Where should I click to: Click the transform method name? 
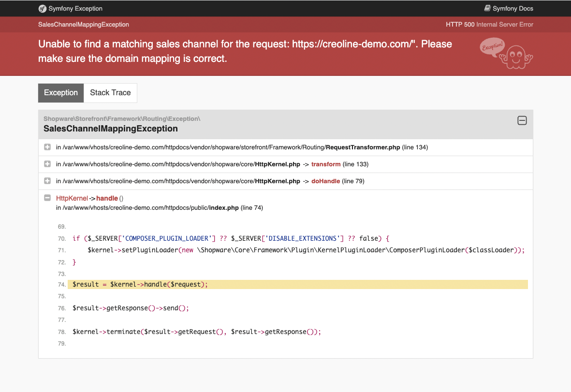(x=326, y=164)
